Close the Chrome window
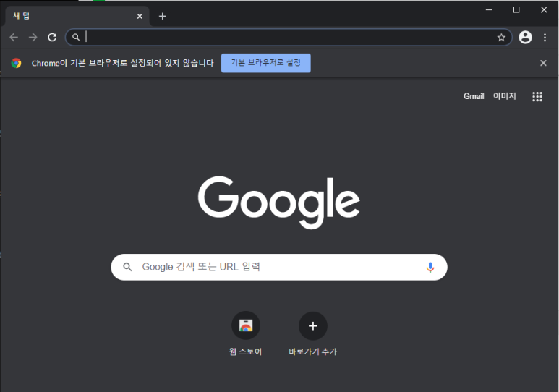The height and width of the screenshot is (392, 559). point(544,10)
